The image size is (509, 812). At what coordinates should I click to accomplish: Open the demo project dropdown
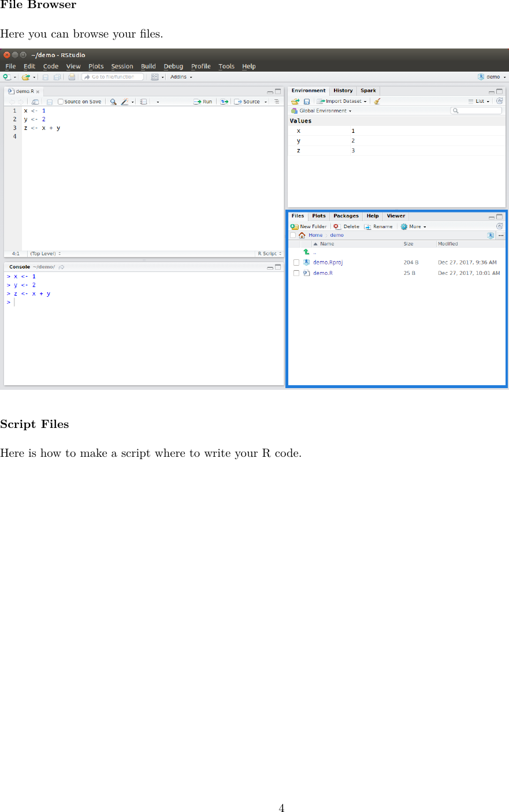coord(492,77)
